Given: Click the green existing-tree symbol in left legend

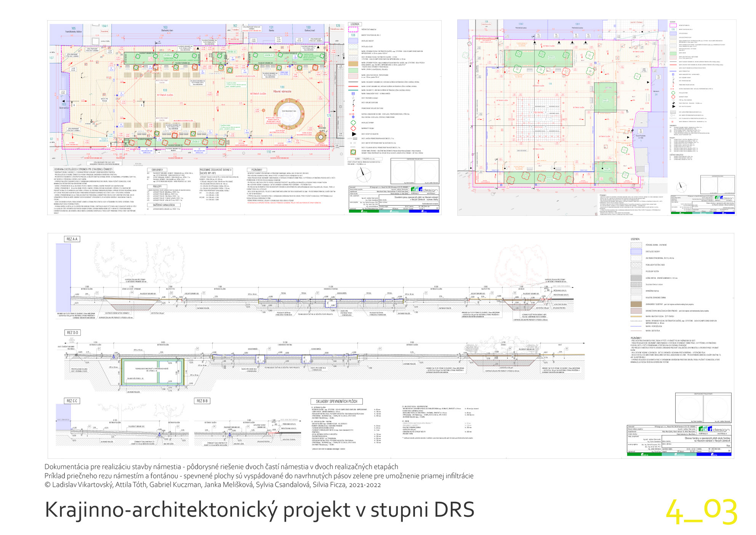Looking at the screenshot, I should coord(353,123).
